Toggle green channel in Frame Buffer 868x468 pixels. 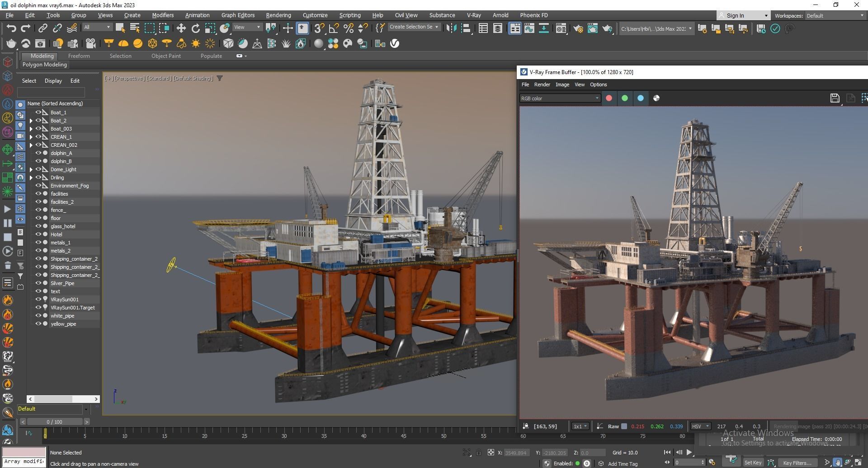click(x=625, y=98)
